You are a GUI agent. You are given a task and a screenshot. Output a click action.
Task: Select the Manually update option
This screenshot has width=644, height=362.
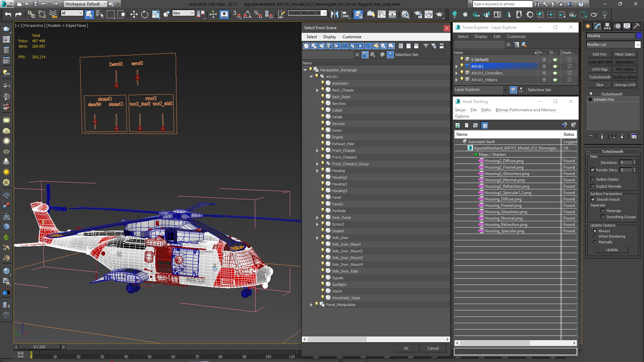tap(595, 242)
